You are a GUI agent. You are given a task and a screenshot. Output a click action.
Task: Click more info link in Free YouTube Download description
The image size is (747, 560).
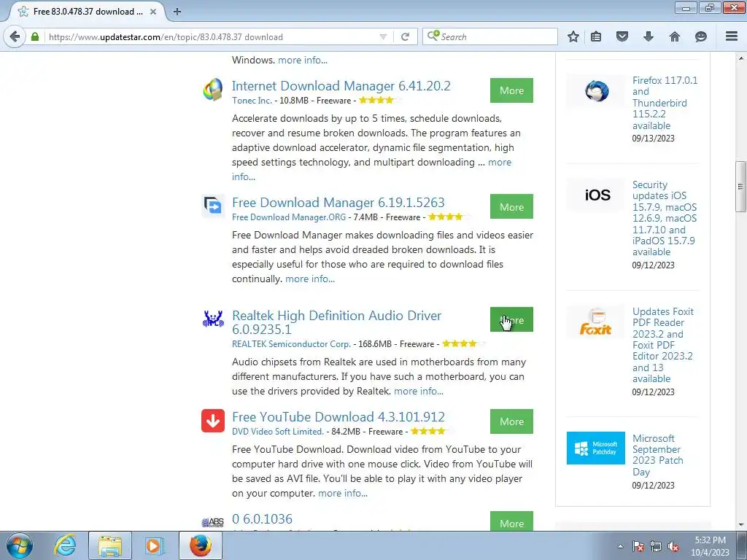pyautogui.click(x=343, y=493)
